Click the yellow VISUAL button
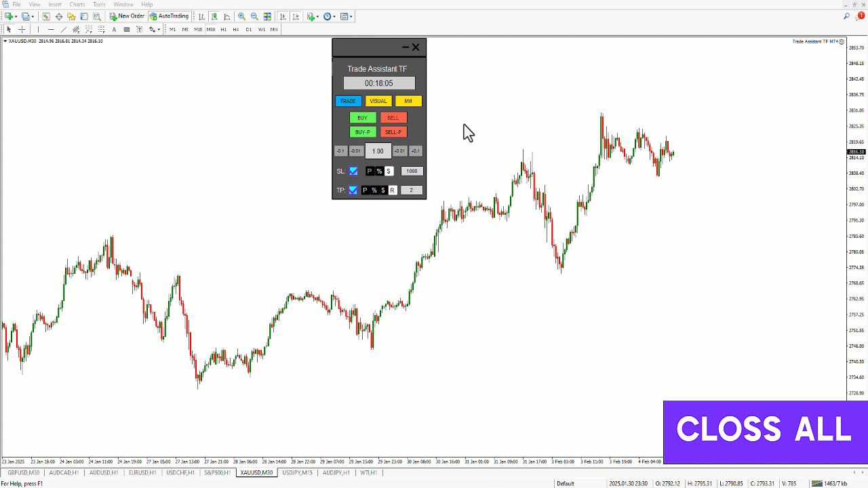 [x=378, y=101]
